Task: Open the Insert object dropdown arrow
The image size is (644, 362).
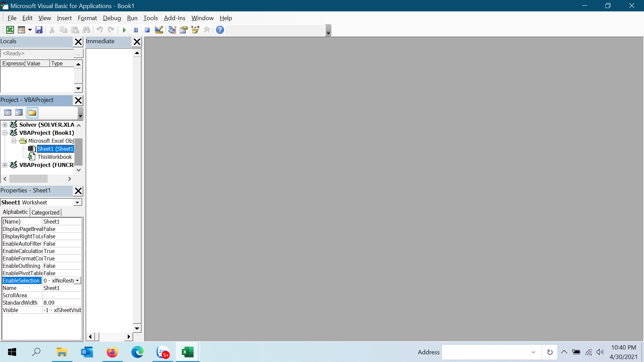Action: click(x=30, y=30)
